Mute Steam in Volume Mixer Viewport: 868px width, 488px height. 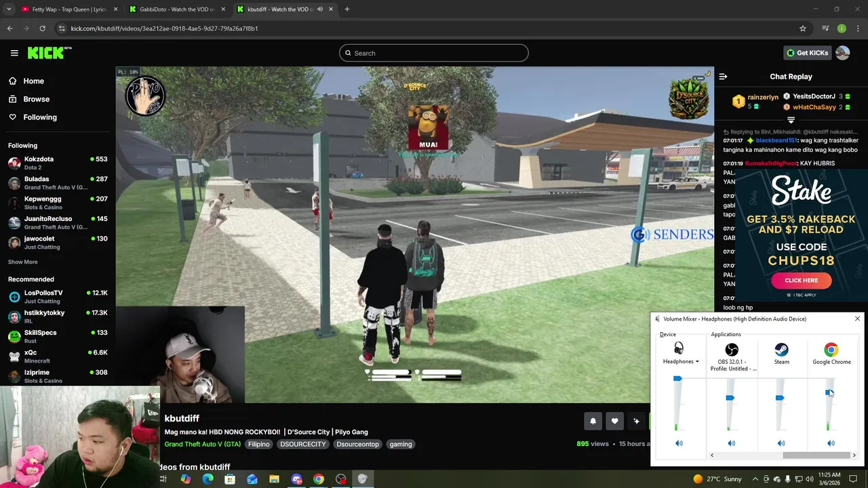pos(781,443)
